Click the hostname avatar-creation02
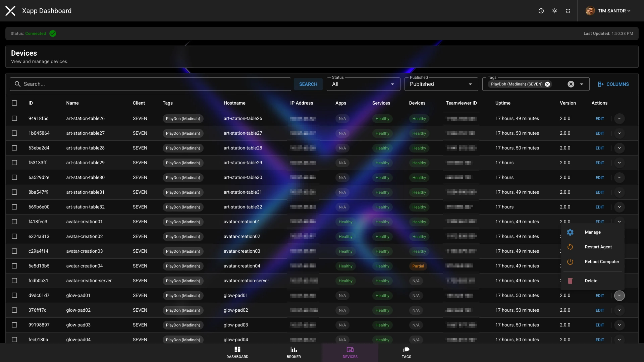Screen dimensions: 644x362 [x=242, y=236]
